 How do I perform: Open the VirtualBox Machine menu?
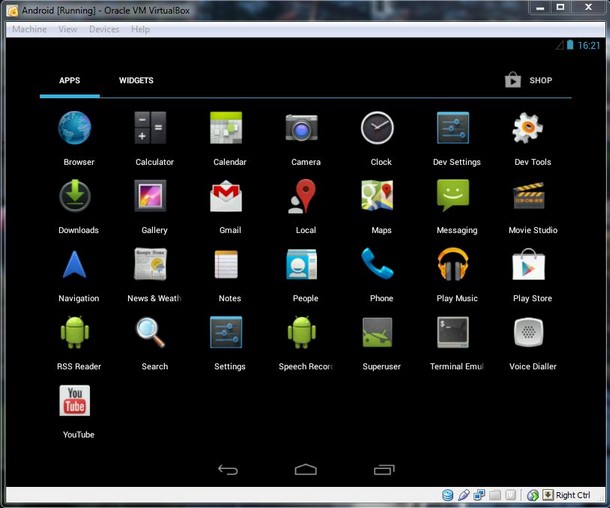30,29
